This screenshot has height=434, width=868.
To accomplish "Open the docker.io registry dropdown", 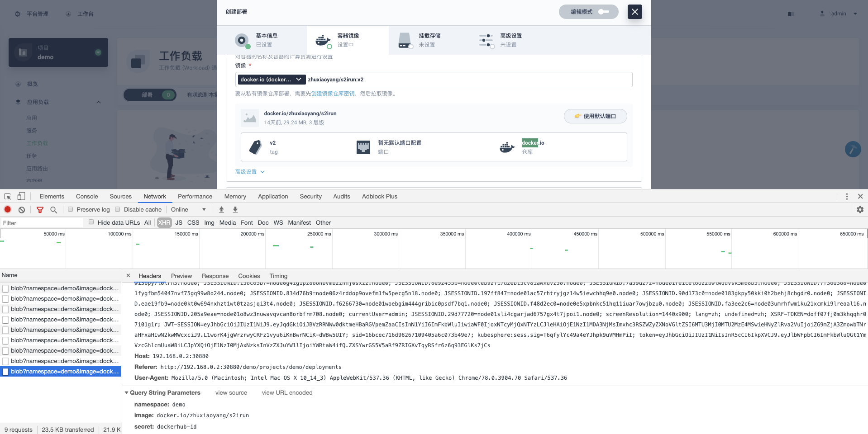I will tap(271, 80).
